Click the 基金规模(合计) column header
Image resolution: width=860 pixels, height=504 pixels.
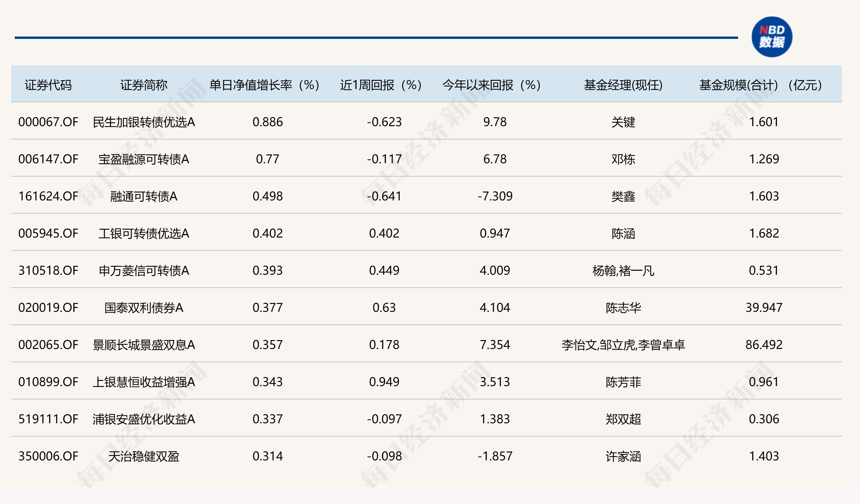pos(761,85)
